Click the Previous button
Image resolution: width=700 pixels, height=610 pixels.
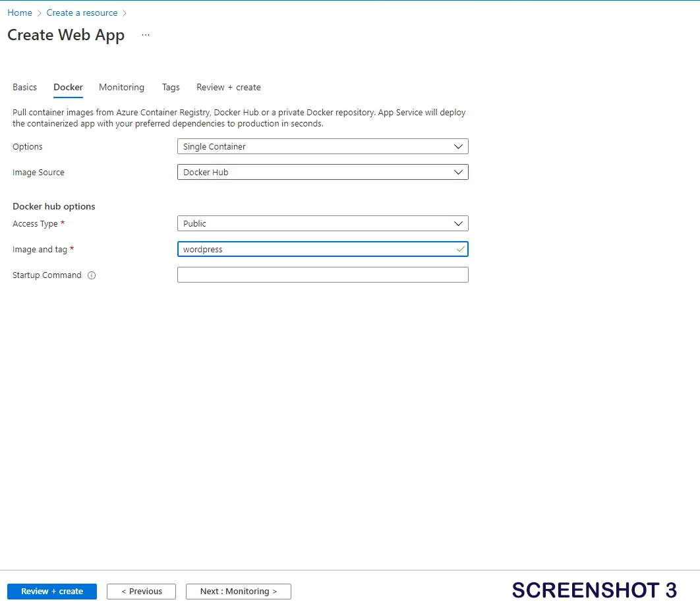coord(141,591)
